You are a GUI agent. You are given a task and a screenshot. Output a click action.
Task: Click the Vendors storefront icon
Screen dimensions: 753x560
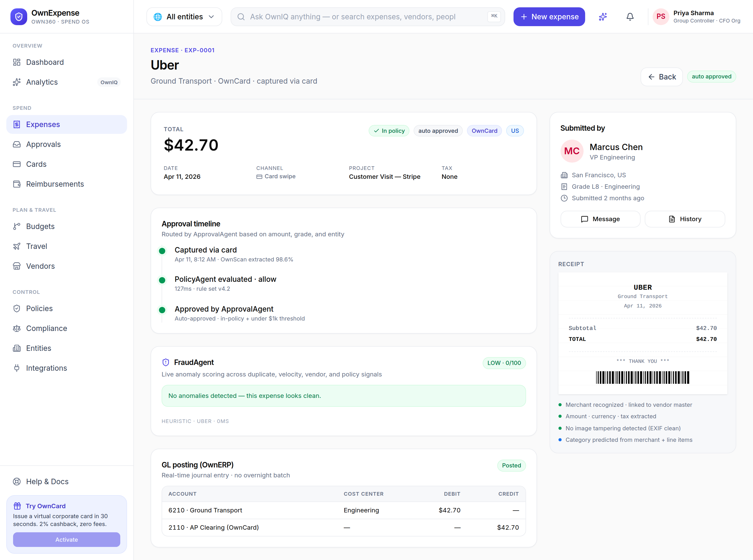(x=17, y=266)
